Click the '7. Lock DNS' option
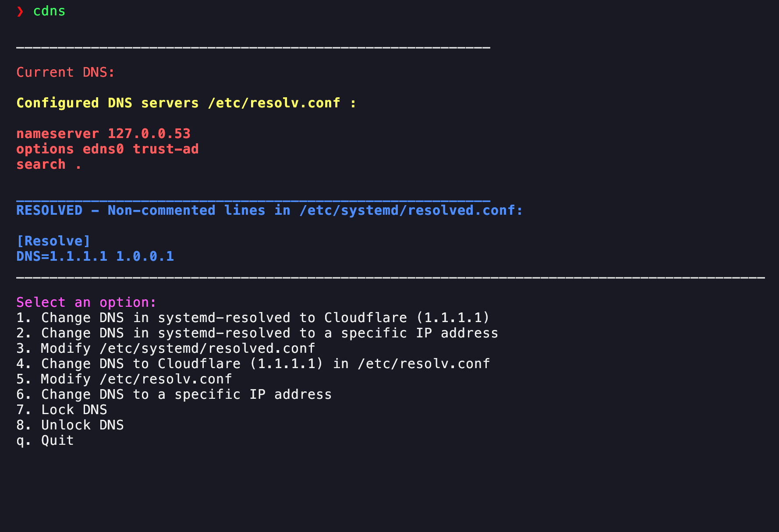 [62, 410]
